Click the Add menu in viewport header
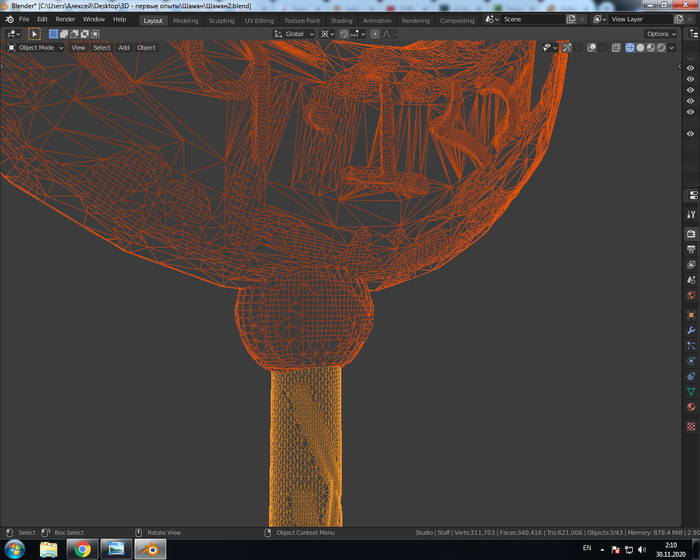 pos(124,47)
